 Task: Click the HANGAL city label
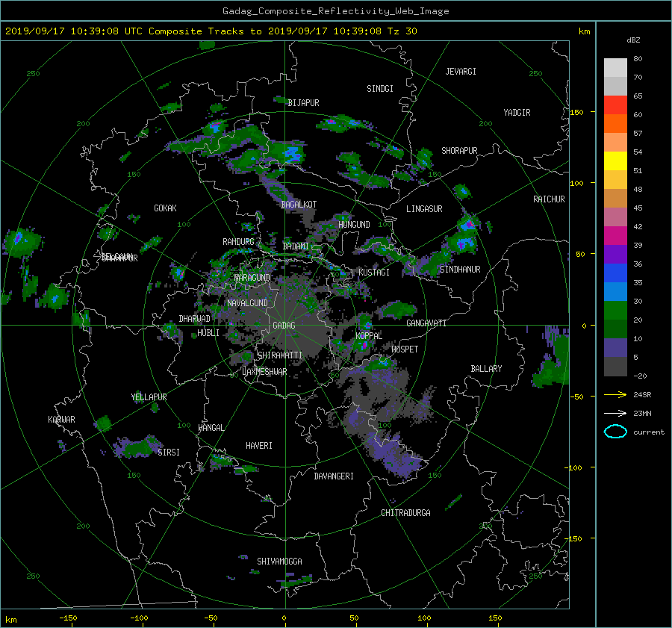(x=211, y=428)
